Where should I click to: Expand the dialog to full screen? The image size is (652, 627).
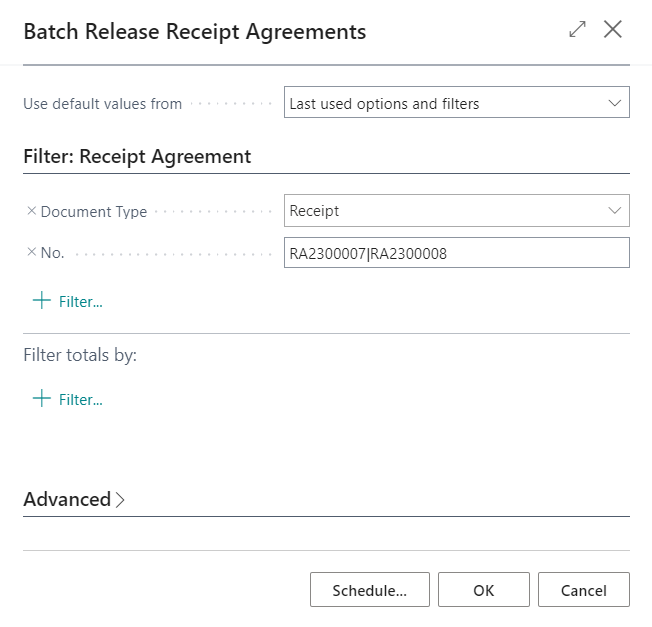tap(577, 30)
